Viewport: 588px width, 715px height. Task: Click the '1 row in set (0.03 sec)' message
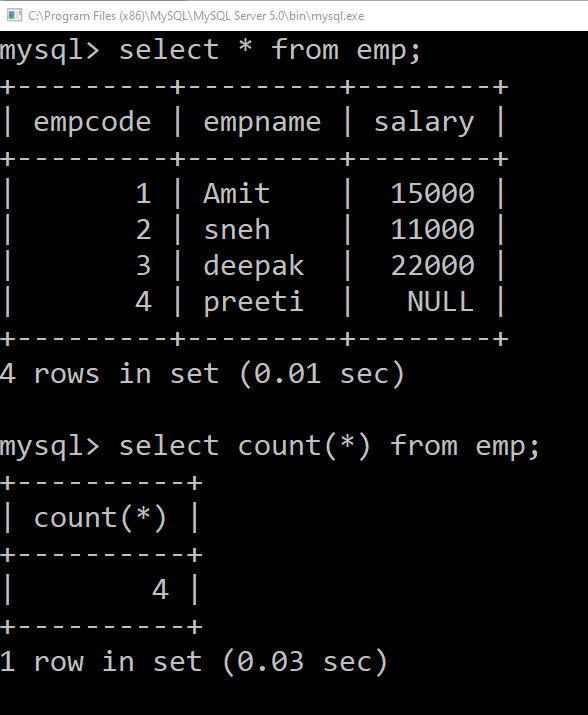[193, 662]
